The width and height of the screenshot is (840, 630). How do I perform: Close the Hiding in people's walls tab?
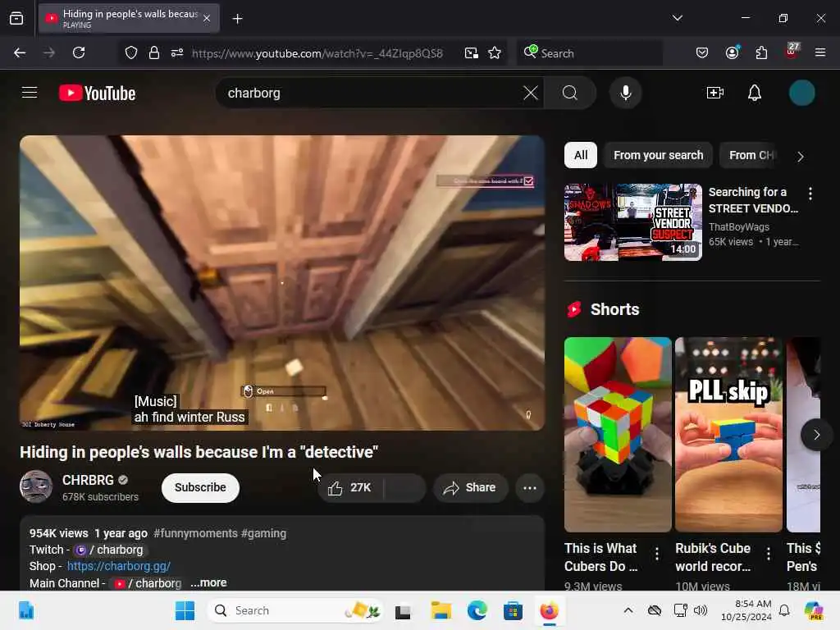(207, 18)
